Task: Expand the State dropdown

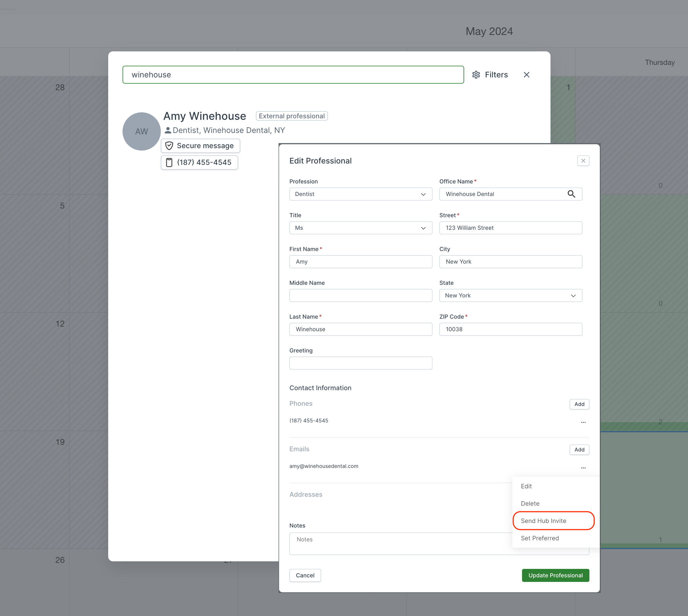Action: tap(510, 295)
